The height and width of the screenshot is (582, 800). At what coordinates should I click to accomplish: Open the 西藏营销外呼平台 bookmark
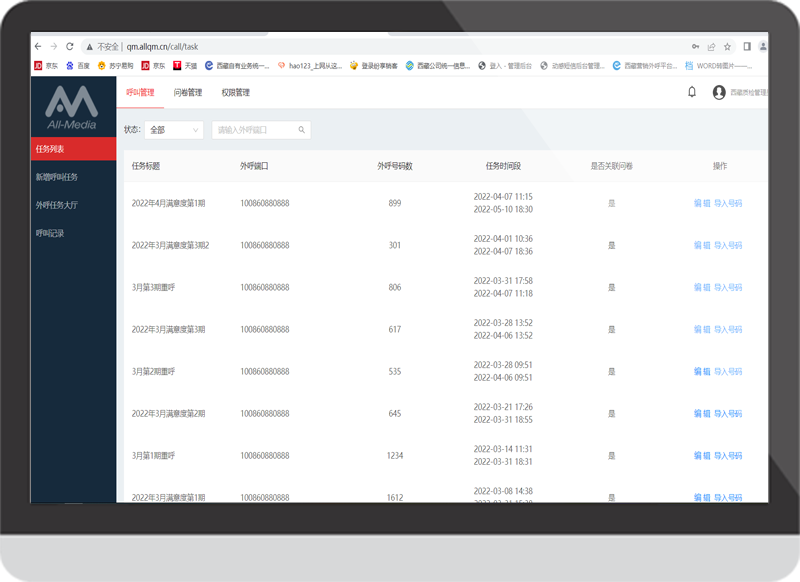(x=645, y=66)
